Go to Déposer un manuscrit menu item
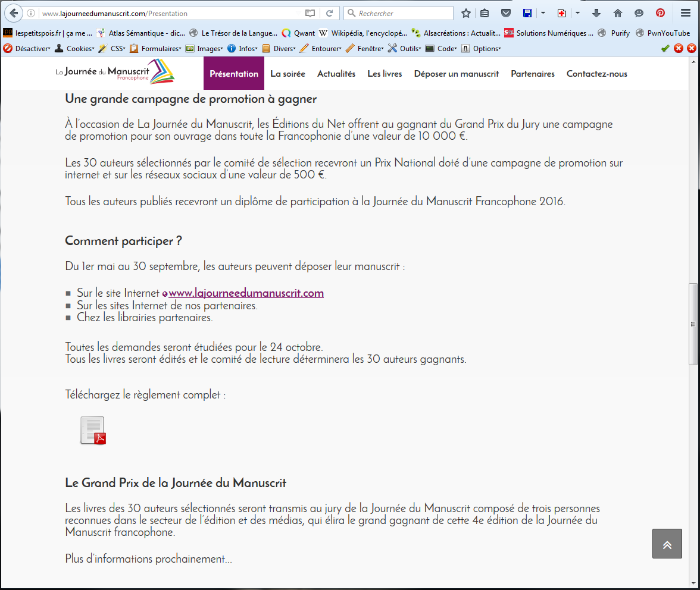Image resolution: width=700 pixels, height=590 pixels. pos(457,74)
